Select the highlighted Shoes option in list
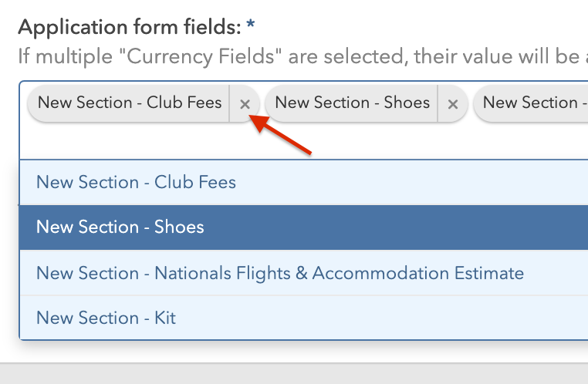 point(120,227)
